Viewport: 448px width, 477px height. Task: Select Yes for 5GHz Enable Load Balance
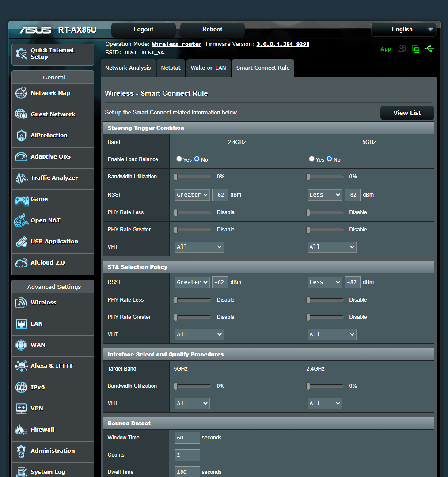point(311,159)
